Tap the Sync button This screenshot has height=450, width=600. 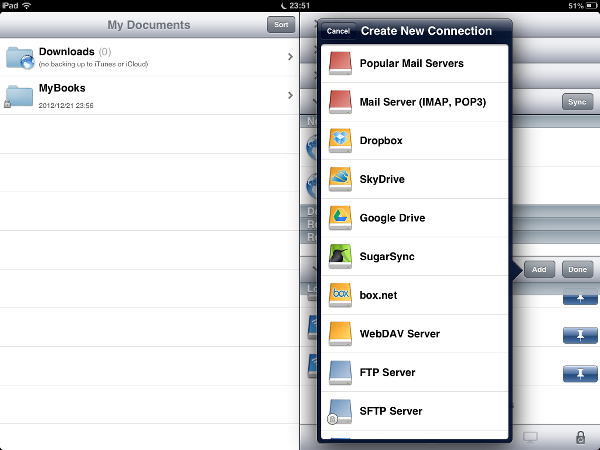coord(577,102)
